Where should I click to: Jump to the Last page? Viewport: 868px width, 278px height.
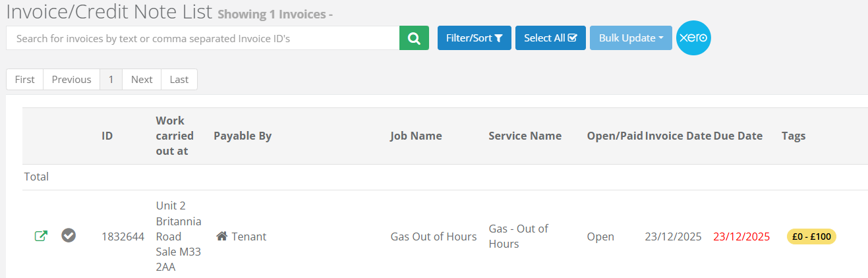[179, 79]
